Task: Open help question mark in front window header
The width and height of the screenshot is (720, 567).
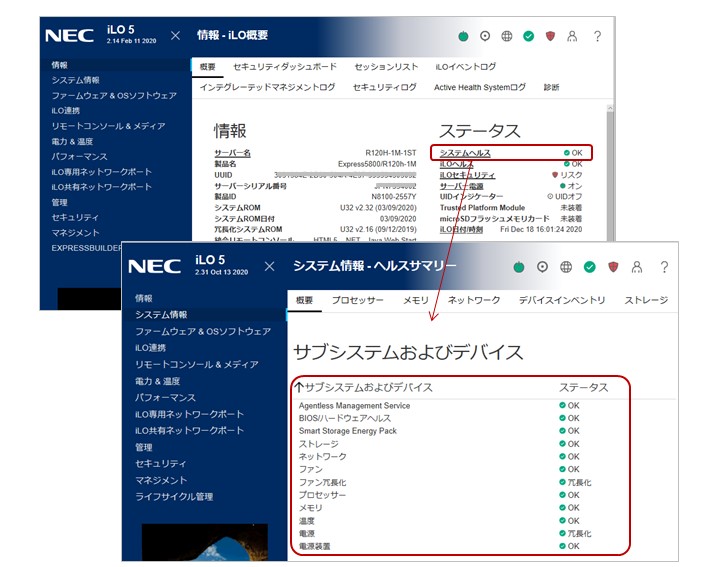Action: click(664, 267)
